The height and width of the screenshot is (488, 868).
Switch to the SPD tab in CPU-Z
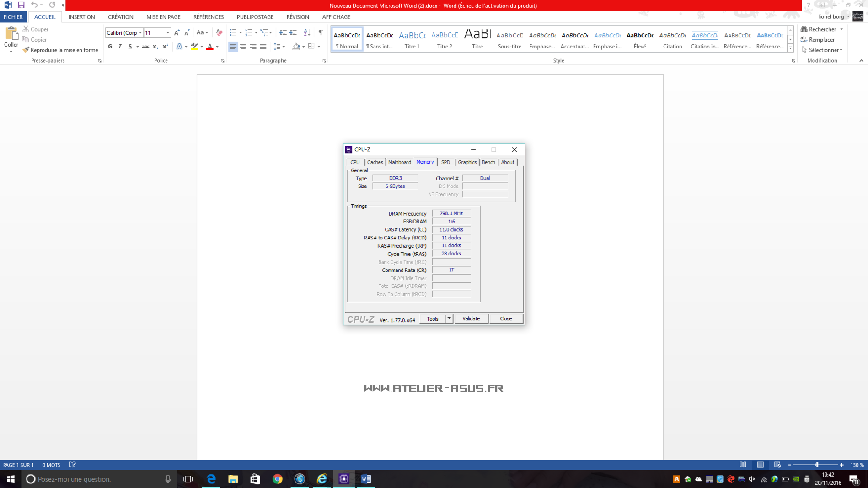(x=445, y=162)
